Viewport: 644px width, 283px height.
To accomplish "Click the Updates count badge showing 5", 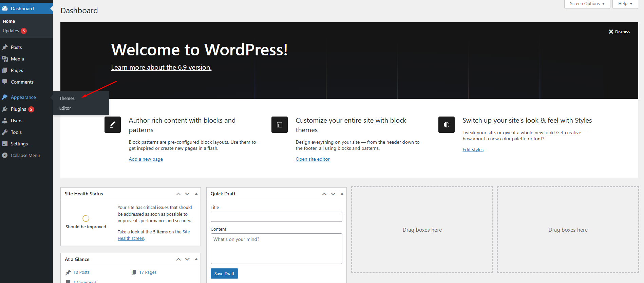I will (24, 31).
